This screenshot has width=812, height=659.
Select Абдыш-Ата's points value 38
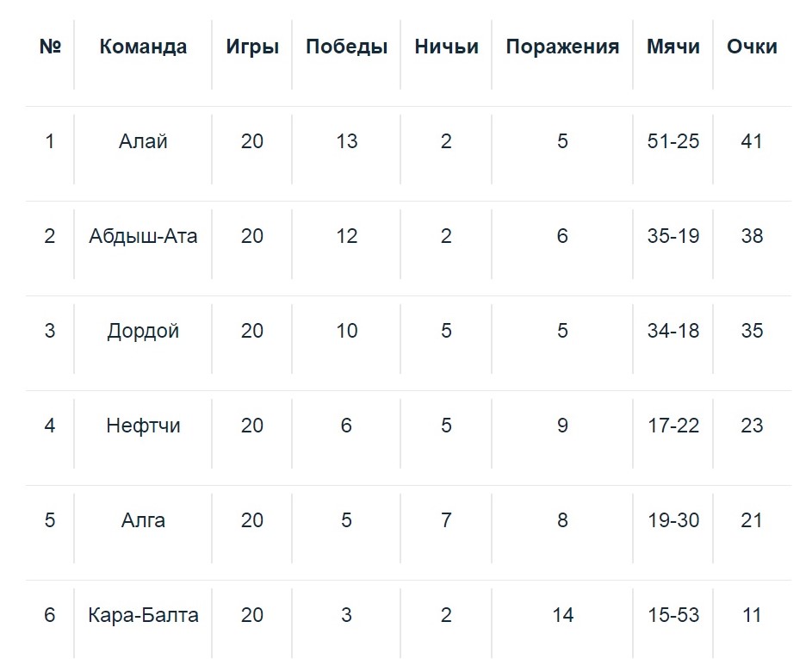point(752,236)
